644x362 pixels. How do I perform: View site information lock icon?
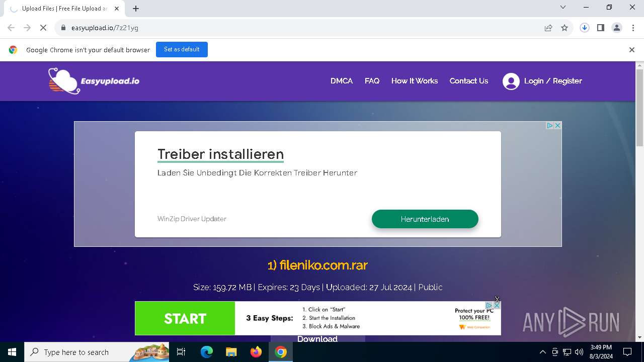coord(63,28)
